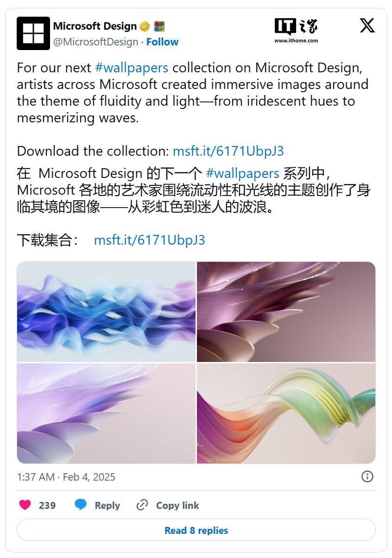The image size is (392, 558).
Task: Open the #wallpapers hashtag in English text
Action: [x=132, y=68]
